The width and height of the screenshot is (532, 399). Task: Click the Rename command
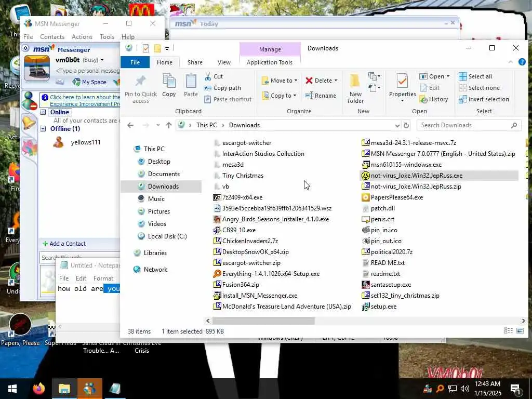coord(320,96)
